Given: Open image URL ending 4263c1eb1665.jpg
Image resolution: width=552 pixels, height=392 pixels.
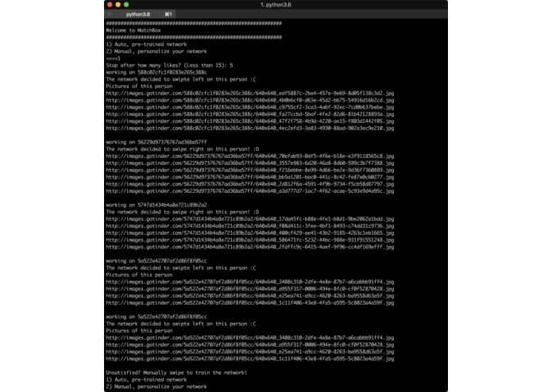Looking at the screenshot, I should pyautogui.click(x=250, y=233).
